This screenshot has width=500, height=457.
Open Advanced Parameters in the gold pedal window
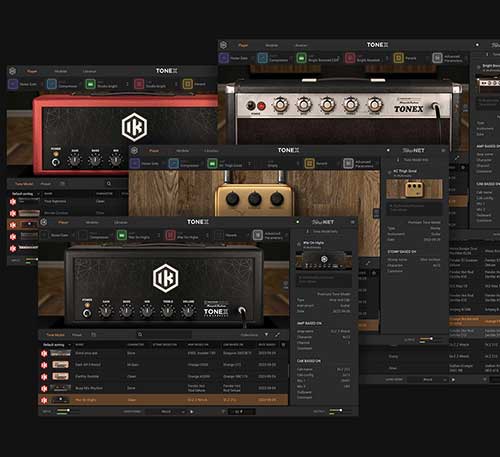click(x=348, y=163)
